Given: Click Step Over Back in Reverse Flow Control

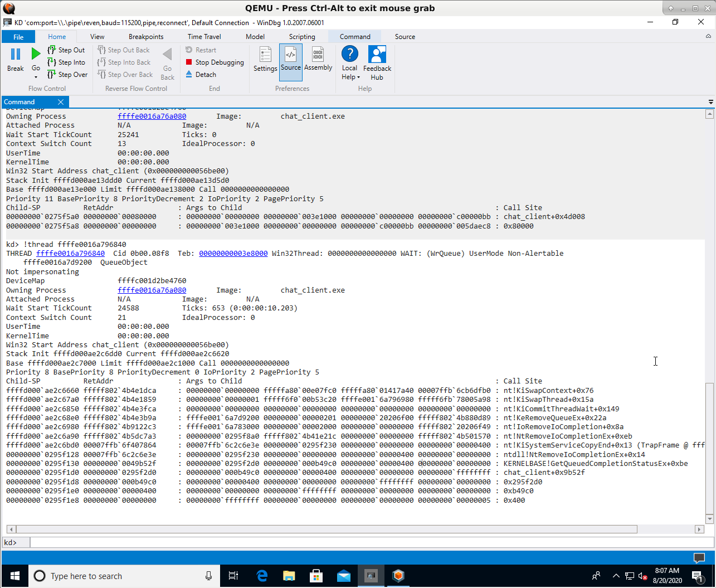Looking at the screenshot, I should pyautogui.click(x=125, y=75).
